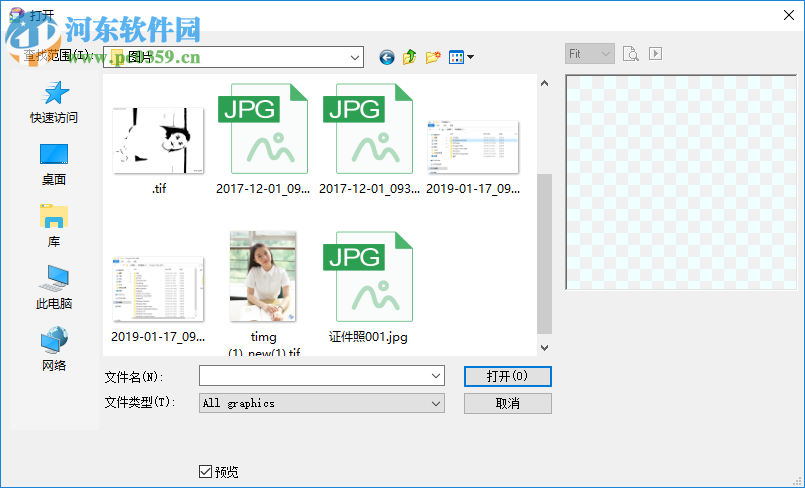Expand the look-in folder dropdown

coord(354,57)
